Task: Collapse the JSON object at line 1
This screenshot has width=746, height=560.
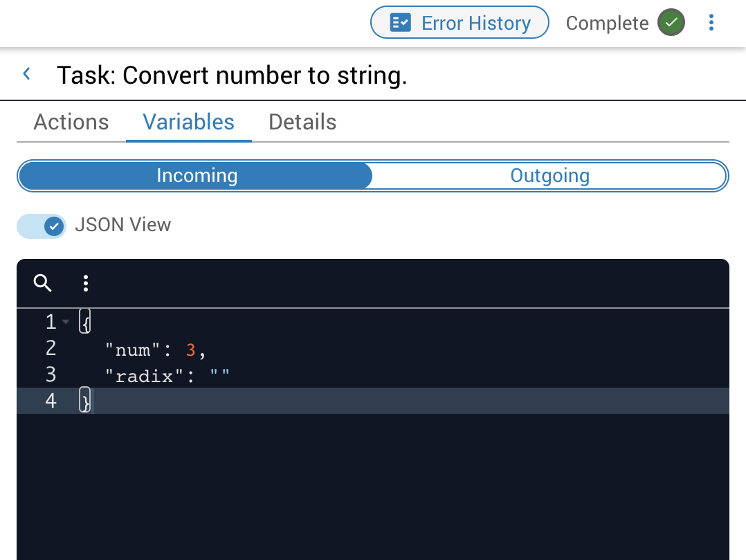Action: point(66,322)
